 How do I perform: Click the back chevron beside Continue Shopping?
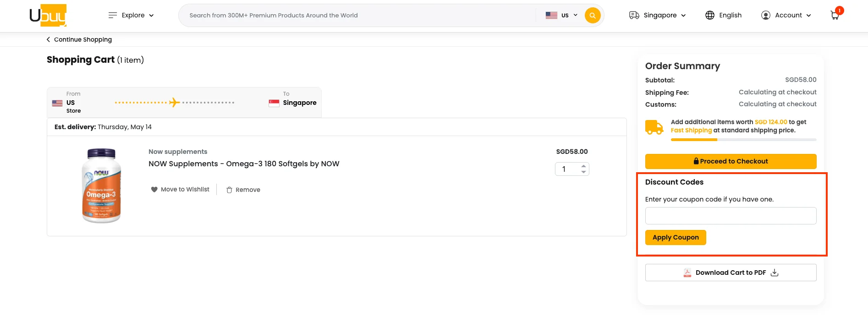[x=49, y=39]
